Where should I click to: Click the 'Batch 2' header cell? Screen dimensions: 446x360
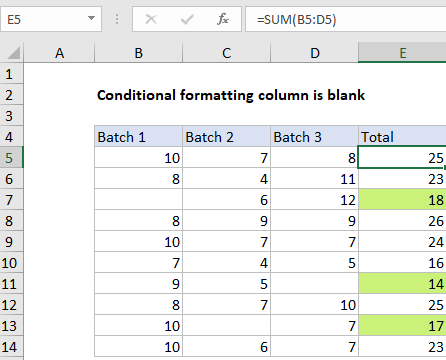click(227, 137)
